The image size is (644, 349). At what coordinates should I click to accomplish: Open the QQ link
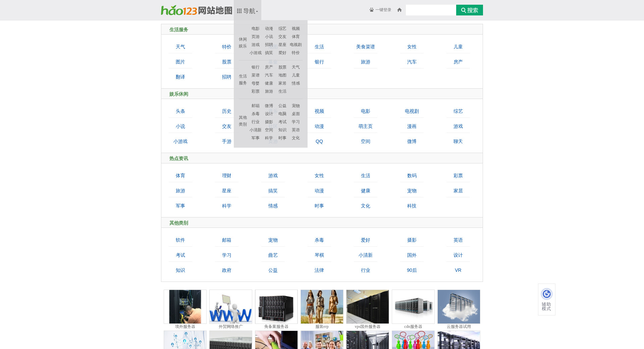[x=319, y=141]
